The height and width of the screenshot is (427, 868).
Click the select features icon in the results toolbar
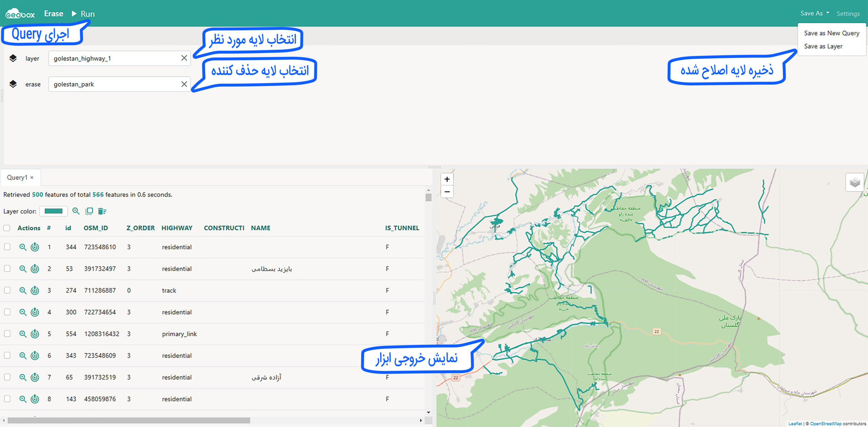point(89,211)
